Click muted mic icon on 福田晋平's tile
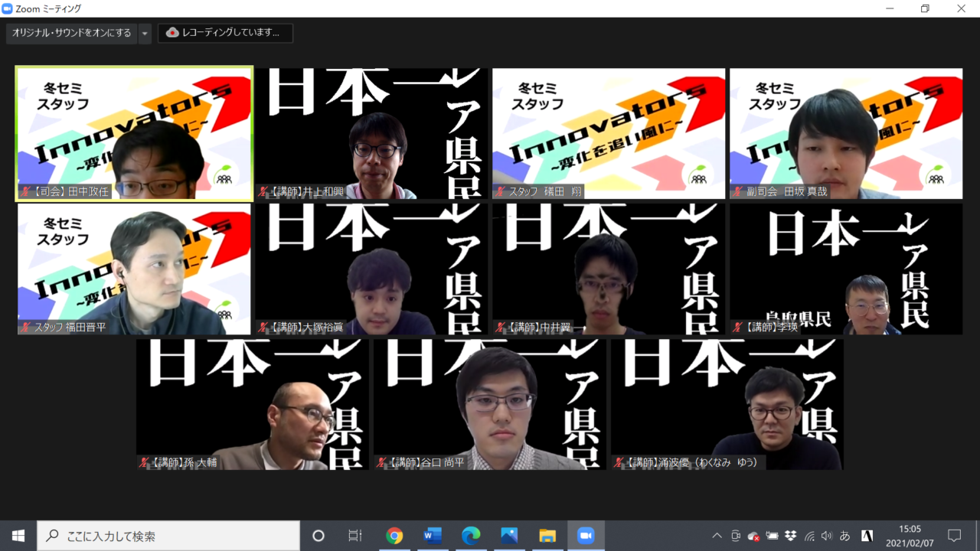The width and height of the screenshot is (980, 551). [x=26, y=327]
